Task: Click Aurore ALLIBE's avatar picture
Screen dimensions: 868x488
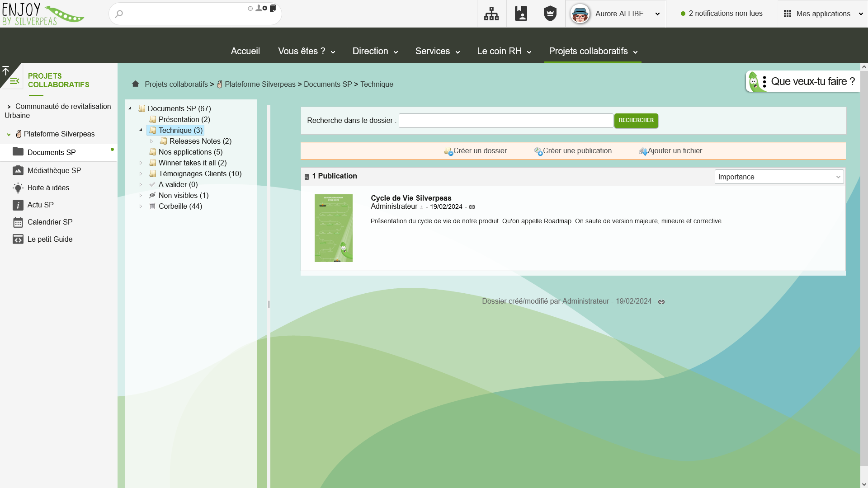Action: [x=580, y=14]
